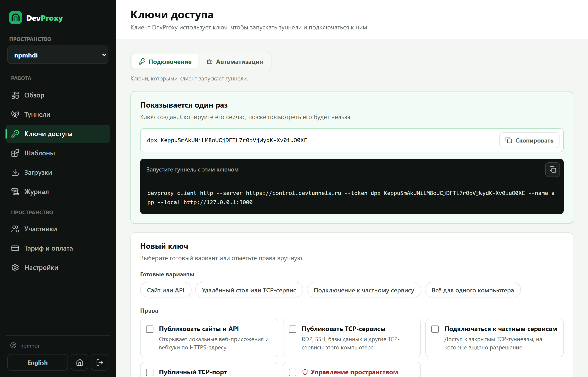Viewport: 588px width, 377px height.
Task: Check Публичный TCP-порт
Action: point(150,373)
